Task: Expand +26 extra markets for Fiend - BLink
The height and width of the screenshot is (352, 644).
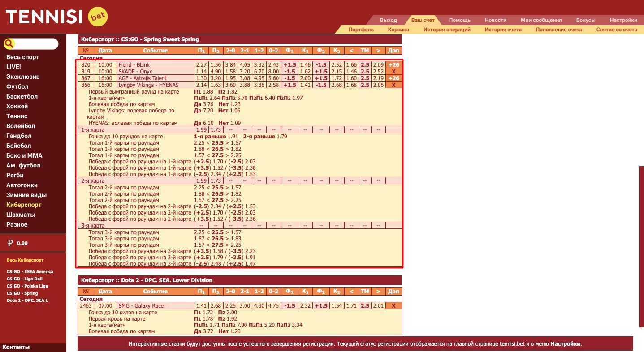Action: 394,64
